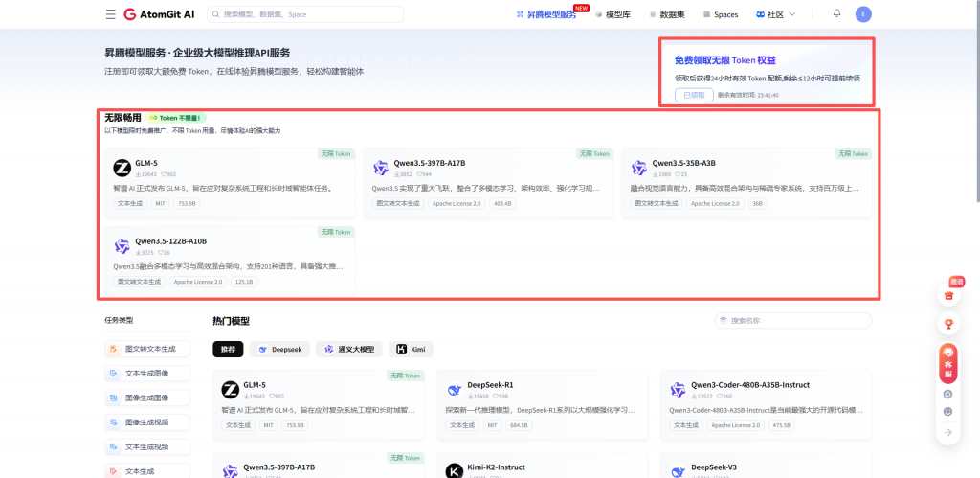
Task: Click 免费领取无限 Token 权益 heading
Action: pyautogui.click(x=725, y=60)
